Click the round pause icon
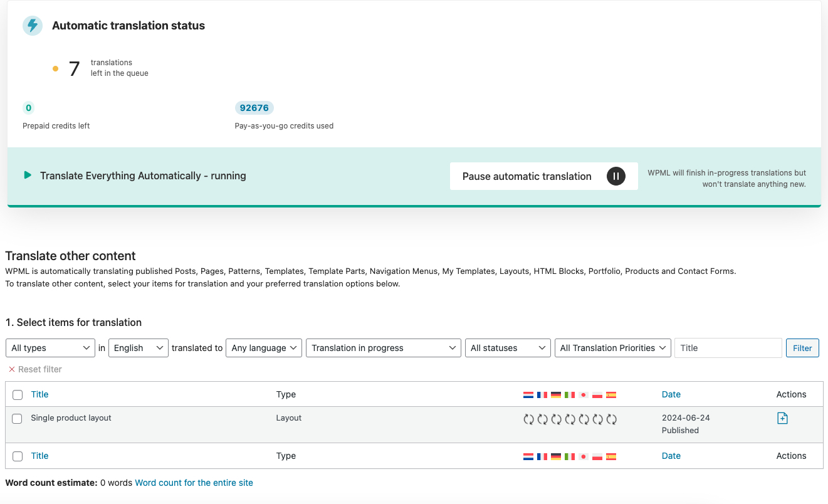 tap(616, 176)
